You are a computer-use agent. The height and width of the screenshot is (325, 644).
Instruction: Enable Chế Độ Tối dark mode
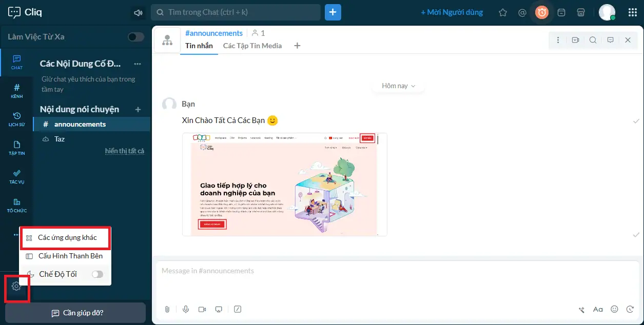pos(97,274)
